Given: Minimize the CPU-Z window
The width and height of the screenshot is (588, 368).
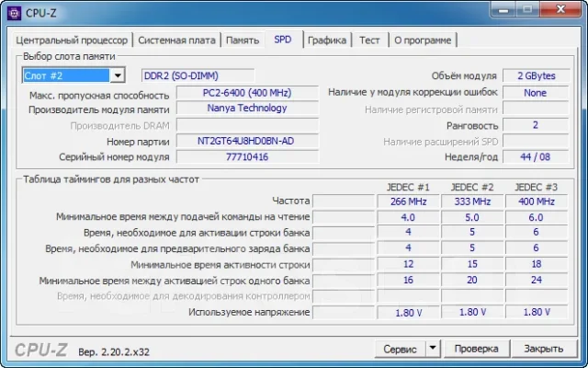Looking at the screenshot, I should [x=503, y=10].
